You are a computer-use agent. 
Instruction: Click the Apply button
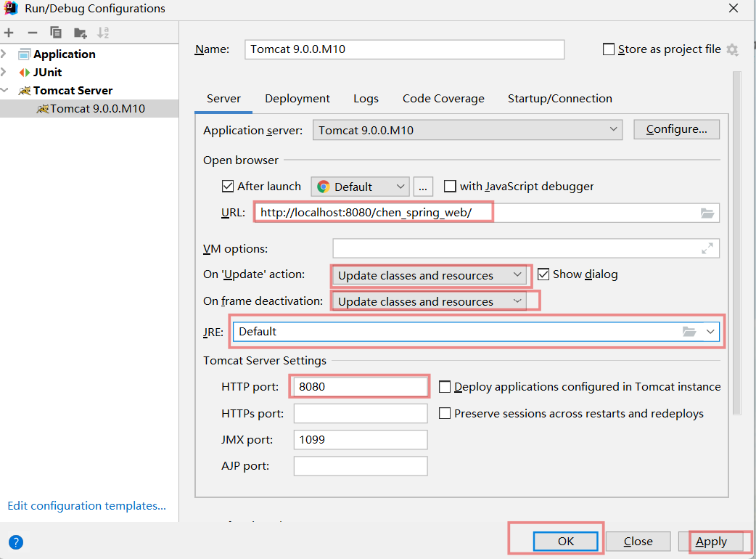point(711,541)
